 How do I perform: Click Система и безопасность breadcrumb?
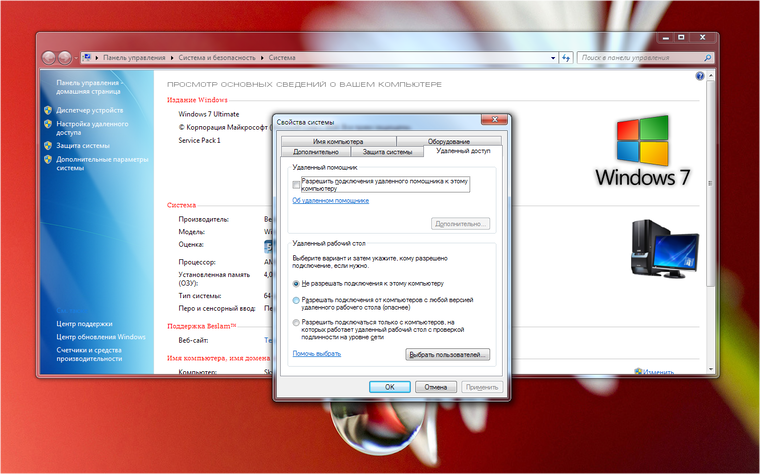[217, 58]
